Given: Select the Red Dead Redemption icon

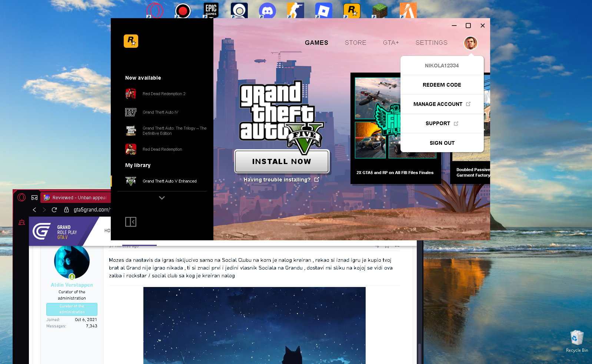Looking at the screenshot, I should [131, 149].
